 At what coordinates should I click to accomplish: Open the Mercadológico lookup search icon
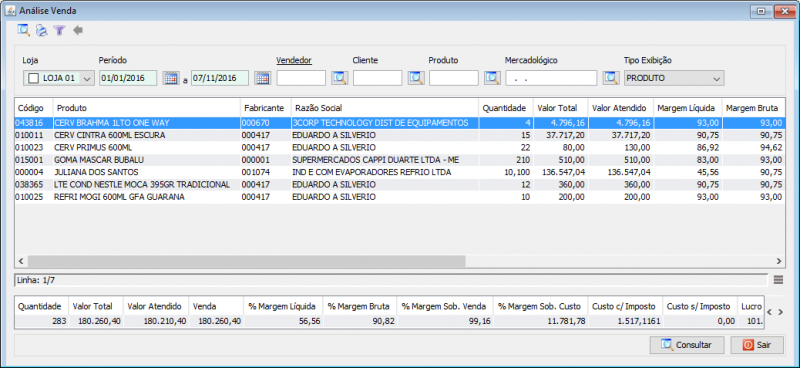click(x=611, y=78)
